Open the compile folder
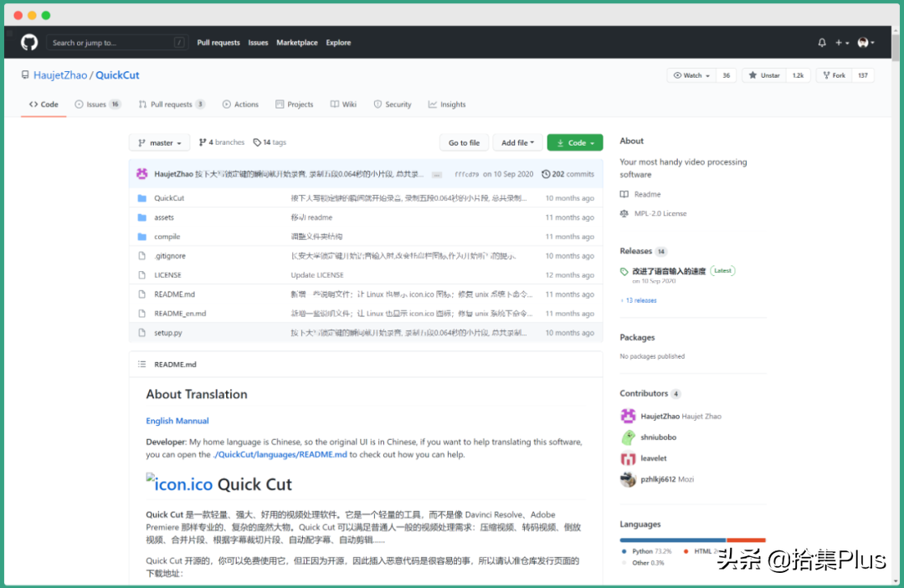 point(167,237)
